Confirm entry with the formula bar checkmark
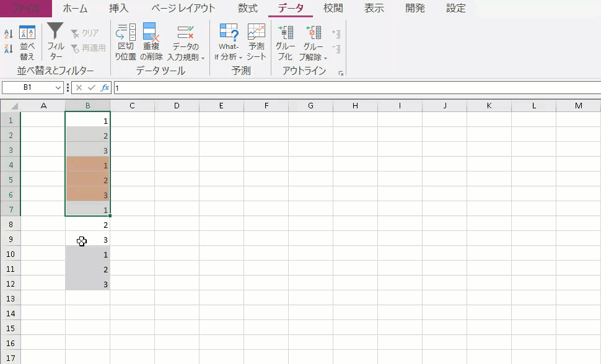This screenshot has width=601, height=364. click(x=92, y=88)
